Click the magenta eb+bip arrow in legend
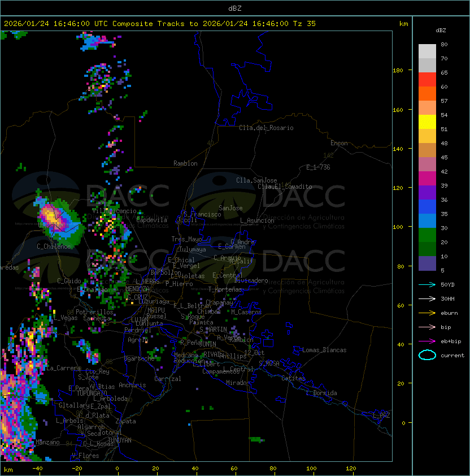Viewport: 470px width, 476px height. [x=427, y=341]
